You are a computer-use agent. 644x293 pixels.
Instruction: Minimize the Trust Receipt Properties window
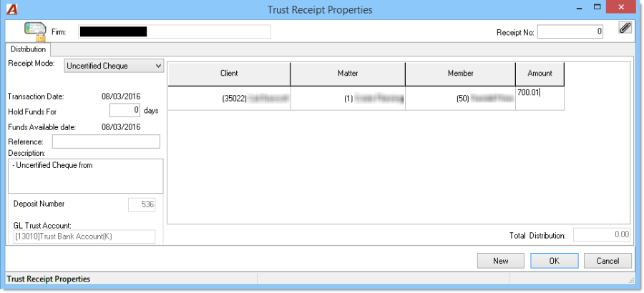pyautogui.click(x=577, y=7)
